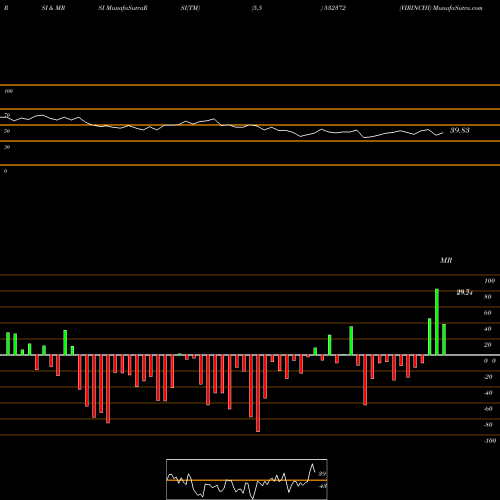Screen dimensions: 500x500
Task: Click the 'SI(TM)' header text
Action: 190,8
